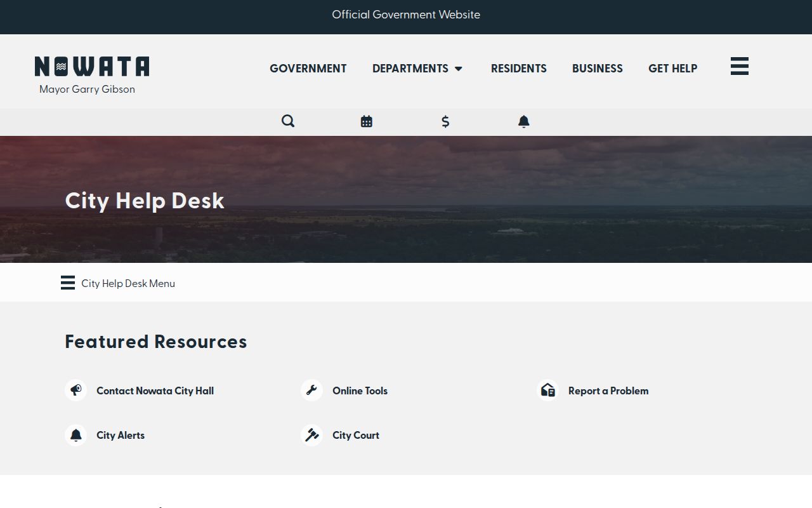Click the megaphone icon for Contact Nowata City Hall
The image size is (812, 508).
75,390
